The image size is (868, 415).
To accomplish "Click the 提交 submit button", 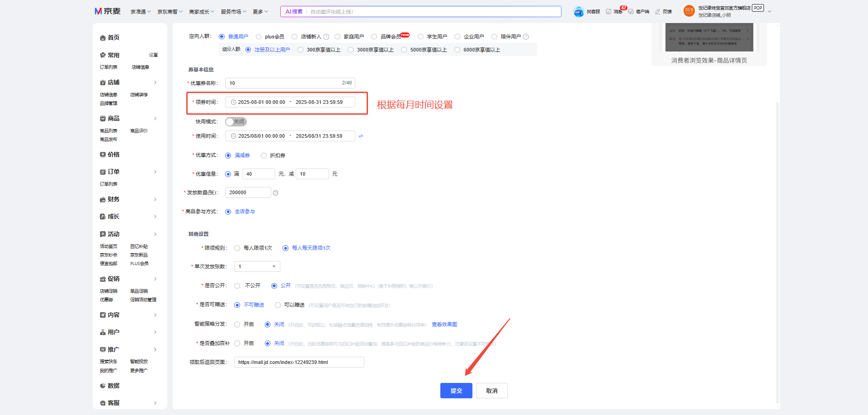I will [456, 391].
